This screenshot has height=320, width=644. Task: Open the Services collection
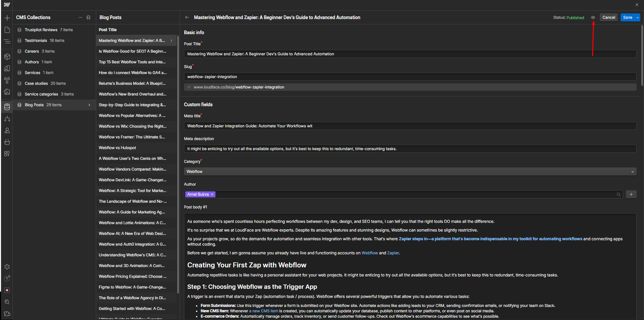[x=54, y=73]
